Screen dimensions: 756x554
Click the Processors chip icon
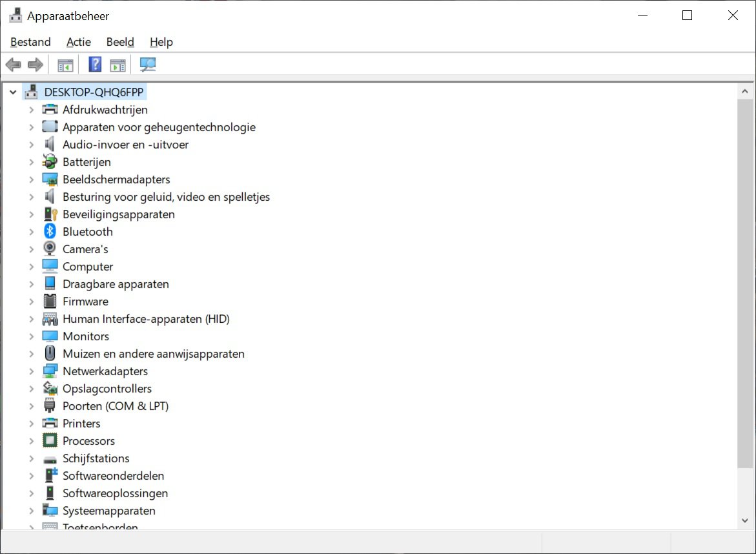pos(50,440)
